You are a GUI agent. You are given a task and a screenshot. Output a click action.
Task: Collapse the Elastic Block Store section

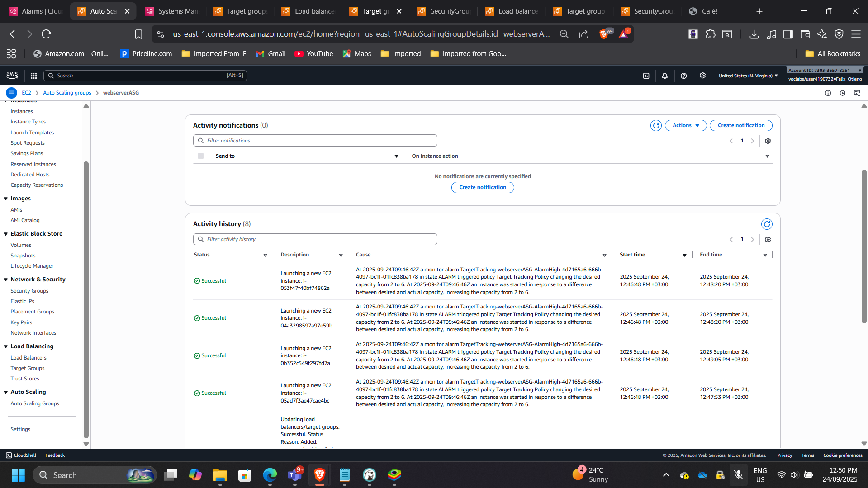(6, 234)
